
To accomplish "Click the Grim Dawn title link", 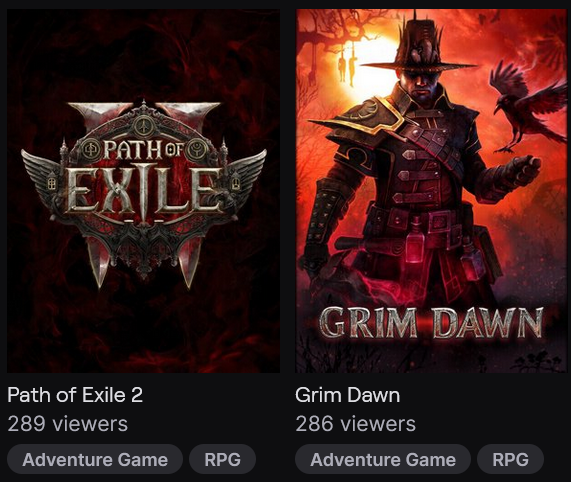I will 347,395.
